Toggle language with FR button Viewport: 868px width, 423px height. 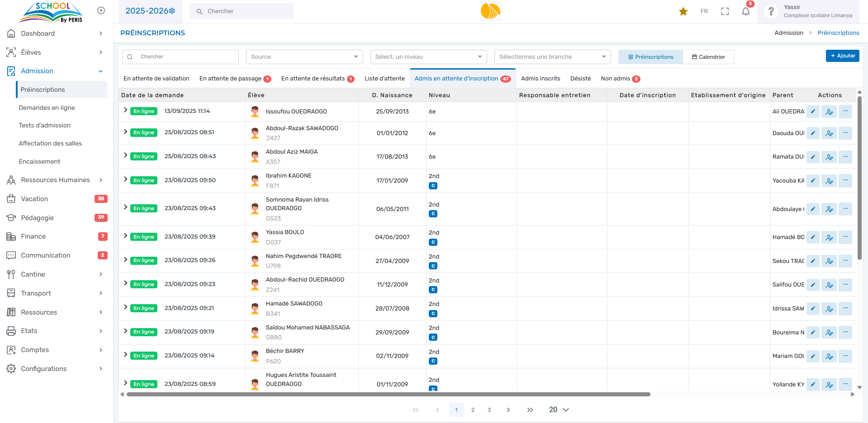point(704,11)
